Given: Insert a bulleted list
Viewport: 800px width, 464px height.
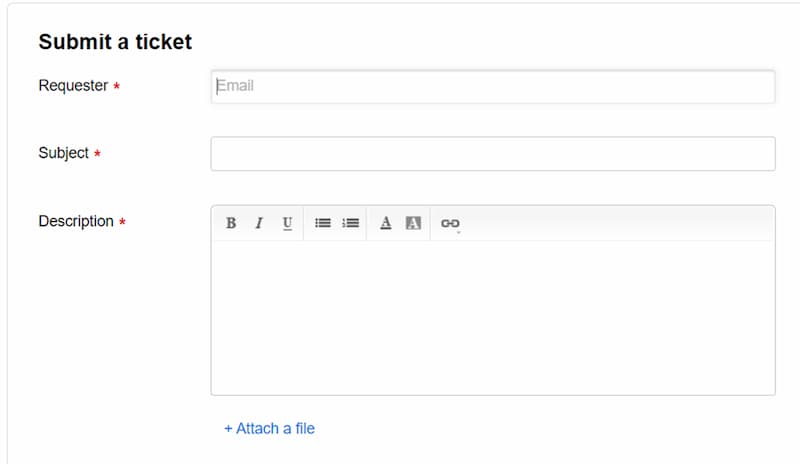Looking at the screenshot, I should click(x=322, y=223).
